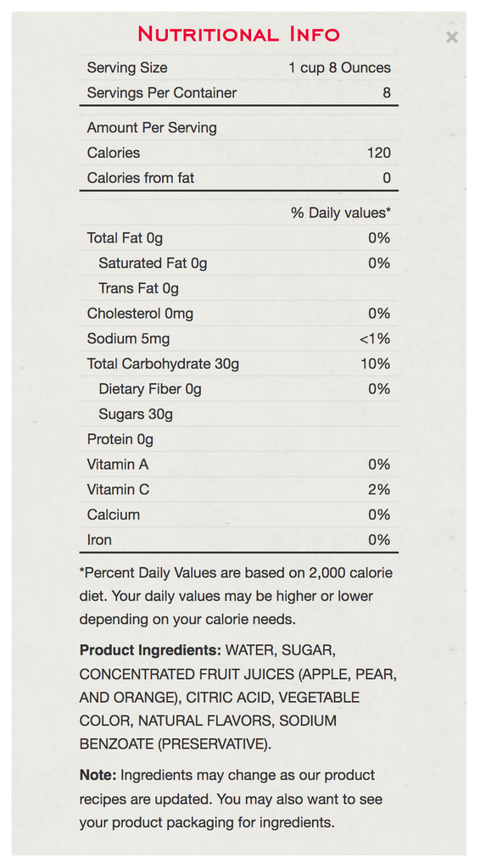The width and height of the screenshot is (480, 868).
Task: Select the Total Carbohydrate 30g row
Action: 238,364
